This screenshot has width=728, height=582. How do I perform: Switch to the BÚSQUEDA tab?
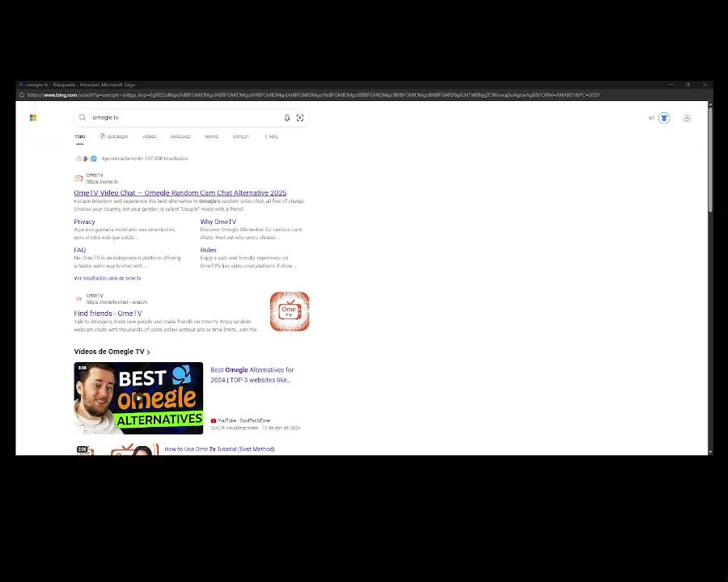114,137
